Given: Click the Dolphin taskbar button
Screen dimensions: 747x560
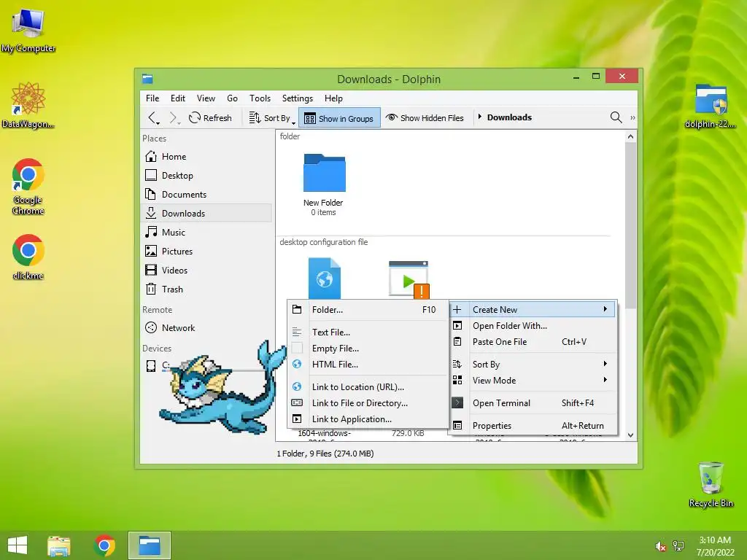Looking at the screenshot, I should pyautogui.click(x=149, y=545).
